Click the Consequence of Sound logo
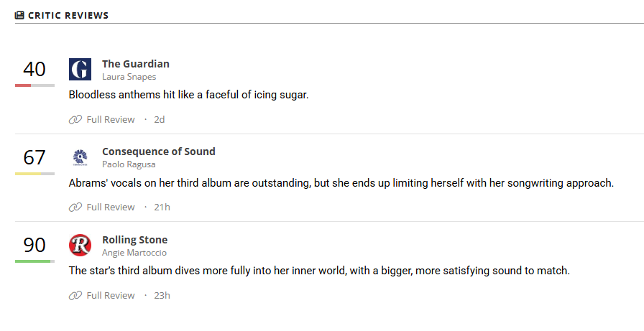 tap(80, 157)
